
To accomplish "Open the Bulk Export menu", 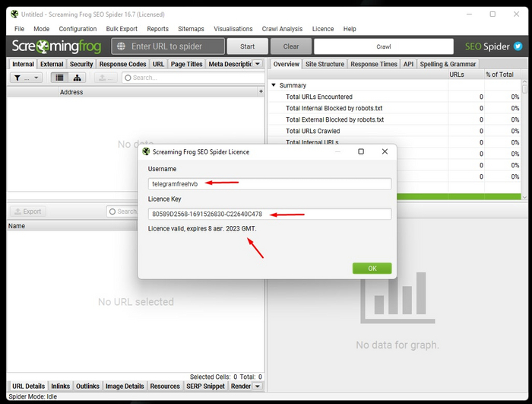I will point(122,29).
